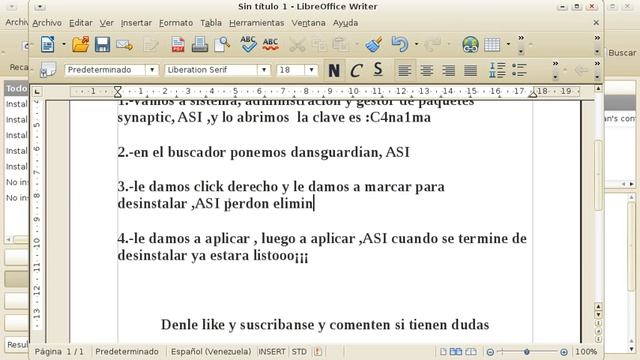Click the clone formatting paintbrush

[374, 44]
